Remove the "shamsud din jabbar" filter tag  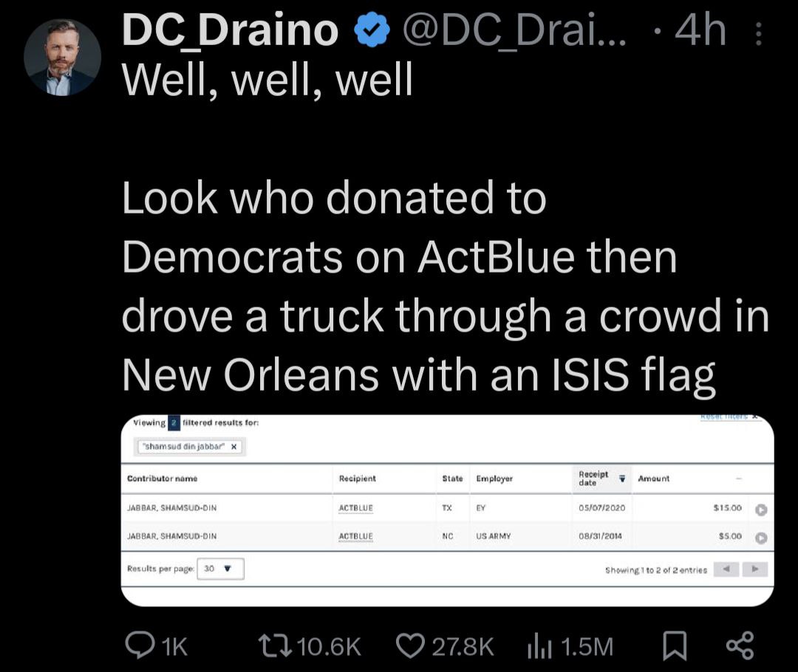234,447
